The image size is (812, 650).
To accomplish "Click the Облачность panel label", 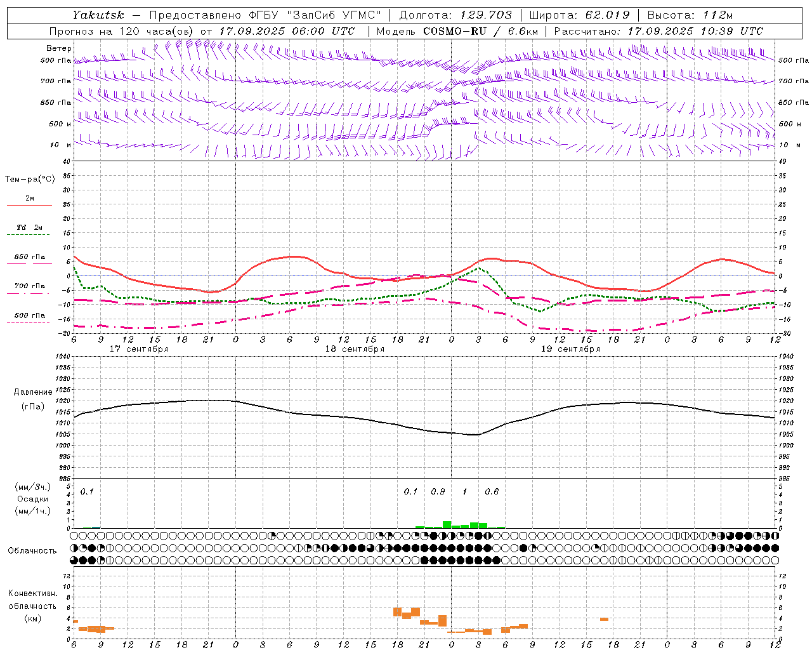I will coord(32,551).
